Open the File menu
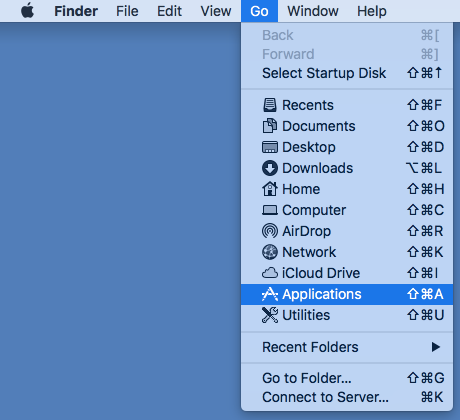The height and width of the screenshot is (420, 460). [127, 11]
